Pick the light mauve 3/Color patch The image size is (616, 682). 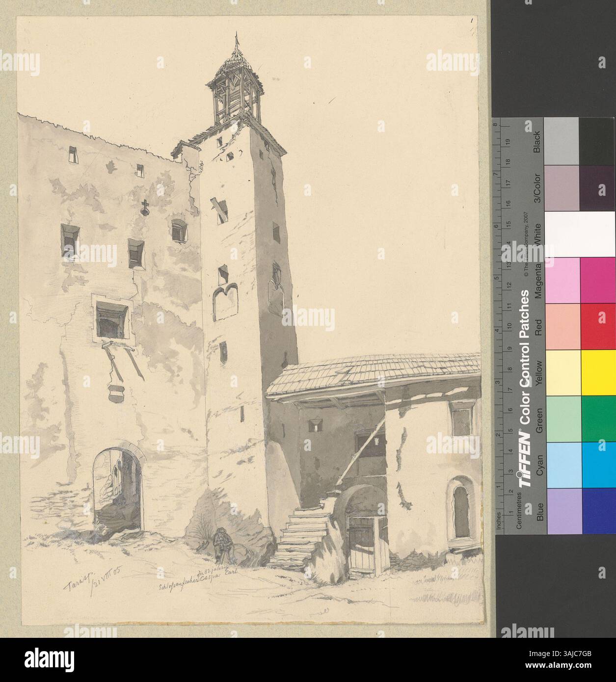pyautogui.click(x=562, y=187)
